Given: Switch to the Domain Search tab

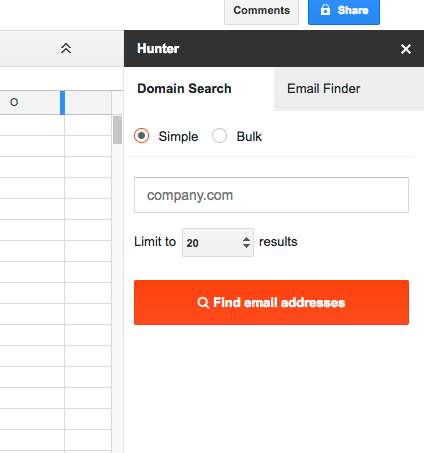Looking at the screenshot, I should (x=199, y=89).
